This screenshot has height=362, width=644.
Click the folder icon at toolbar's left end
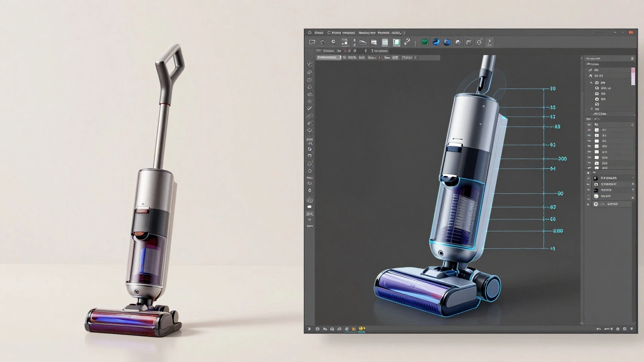coord(312,42)
